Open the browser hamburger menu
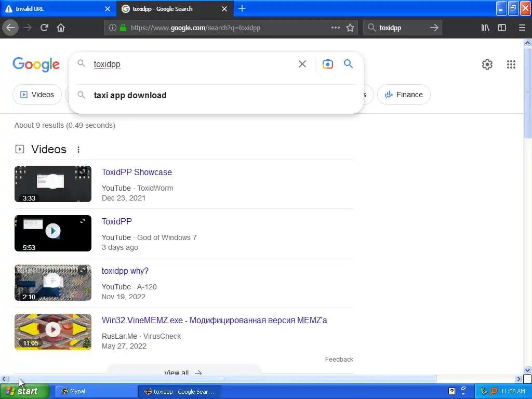 click(x=522, y=28)
